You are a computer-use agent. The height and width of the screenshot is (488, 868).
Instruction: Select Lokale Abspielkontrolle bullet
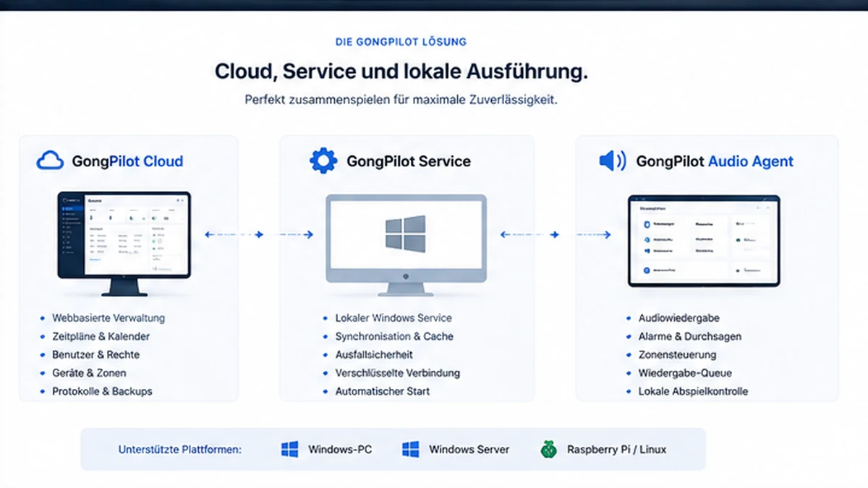(x=693, y=391)
